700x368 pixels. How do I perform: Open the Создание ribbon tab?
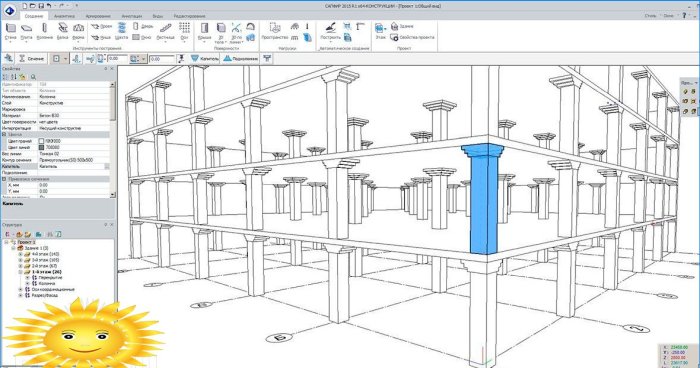point(34,16)
